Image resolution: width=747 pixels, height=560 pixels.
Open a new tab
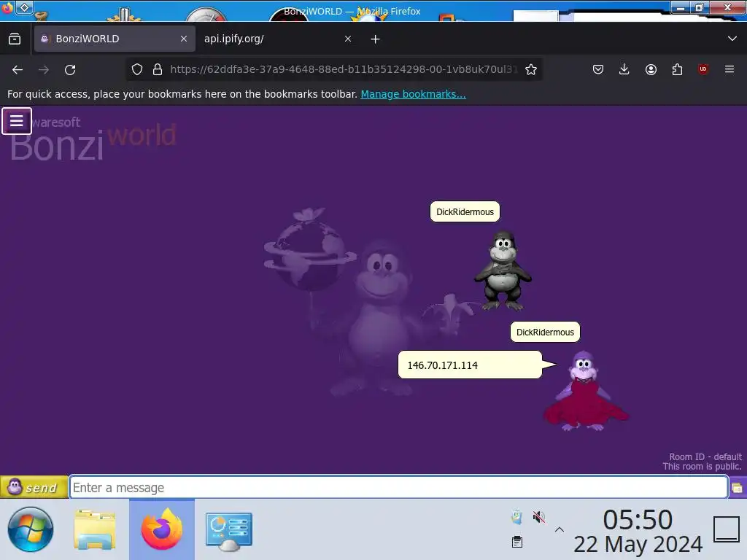click(376, 39)
